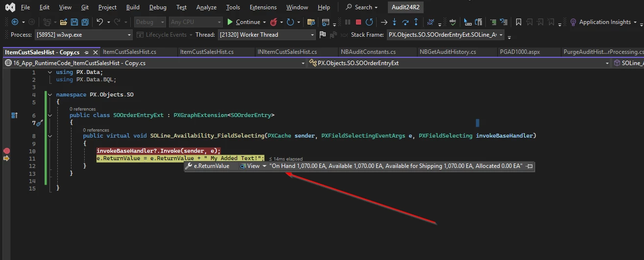Collapse the using directives block on line 1

50,72
